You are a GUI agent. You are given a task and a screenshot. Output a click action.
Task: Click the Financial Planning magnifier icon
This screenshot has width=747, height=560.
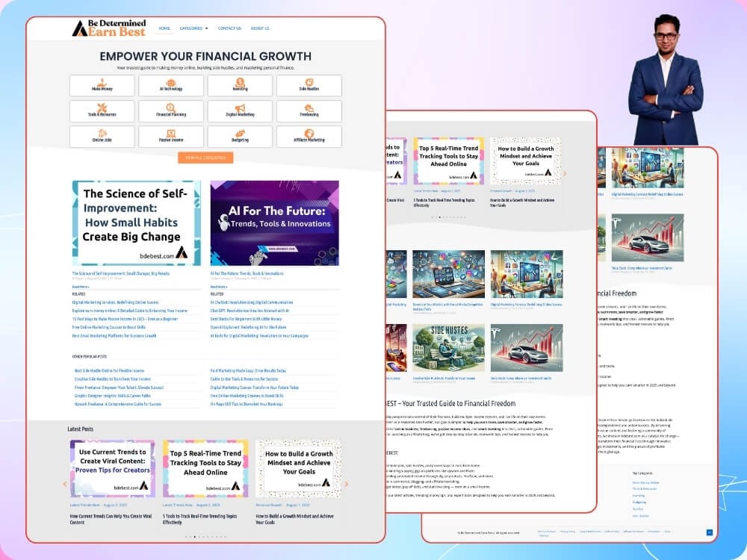coord(171,107)
